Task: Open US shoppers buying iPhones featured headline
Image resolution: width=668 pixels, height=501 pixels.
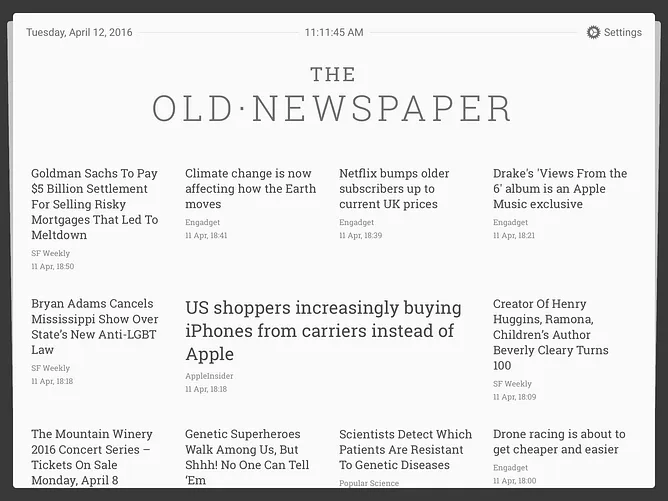Action: [323, 331]
